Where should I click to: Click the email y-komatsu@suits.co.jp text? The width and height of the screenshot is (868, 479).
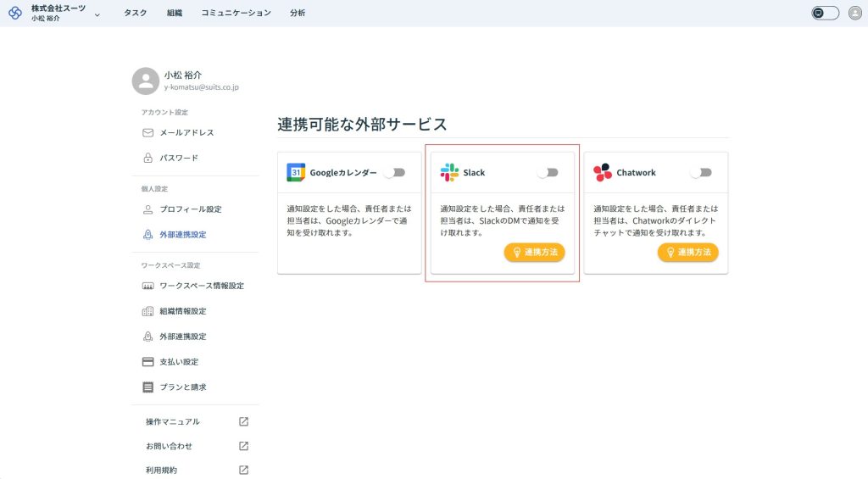pos(202,87)
